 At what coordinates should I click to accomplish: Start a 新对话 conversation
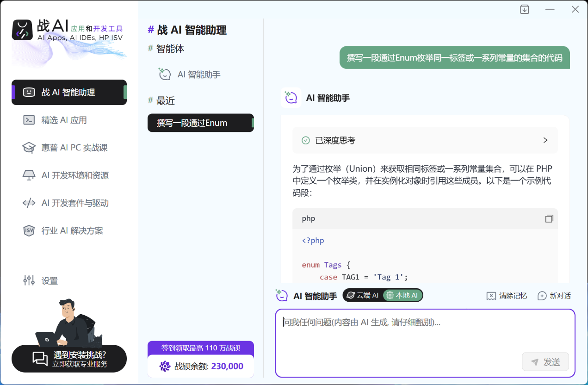tap(554, 295)
